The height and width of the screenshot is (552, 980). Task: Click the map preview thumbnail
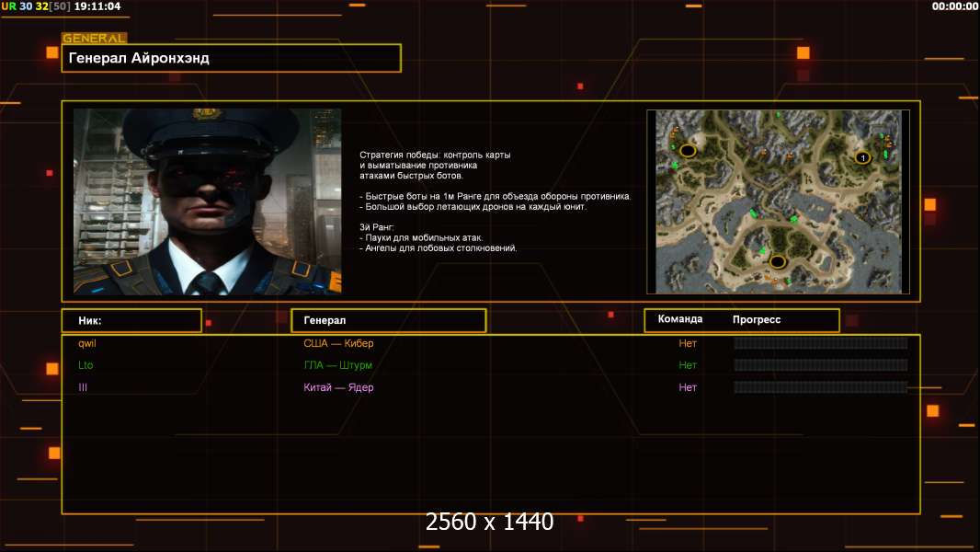coord(778,201)
